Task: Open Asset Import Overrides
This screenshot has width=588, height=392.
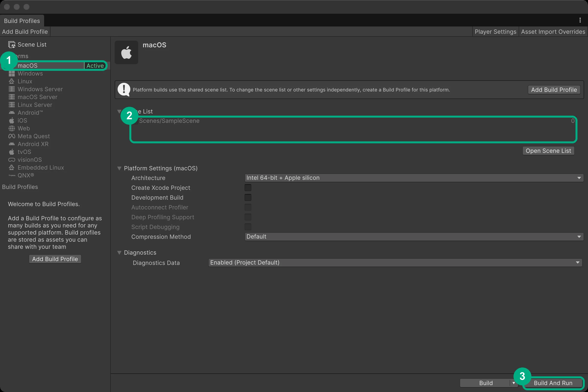Action: pyautogui.click(x=553, y=32)
